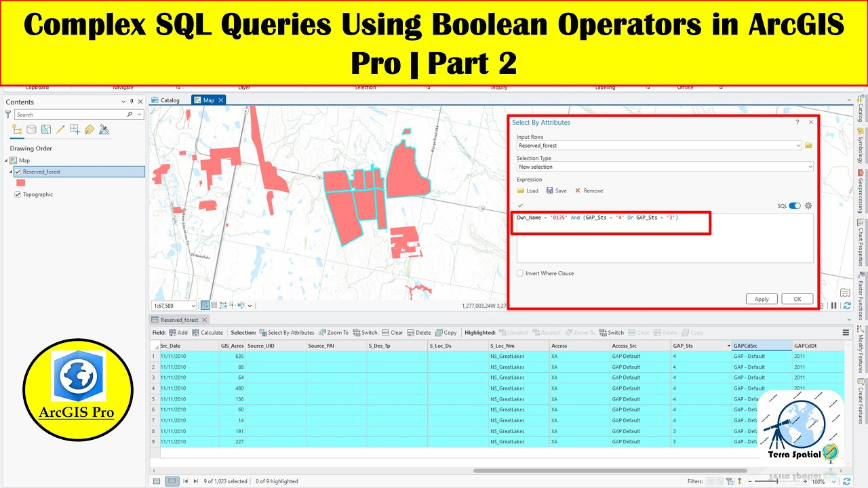Show selected records button in table footer
Image resolution: width=868 pixels, height=488 pixels.
[172, 481]
